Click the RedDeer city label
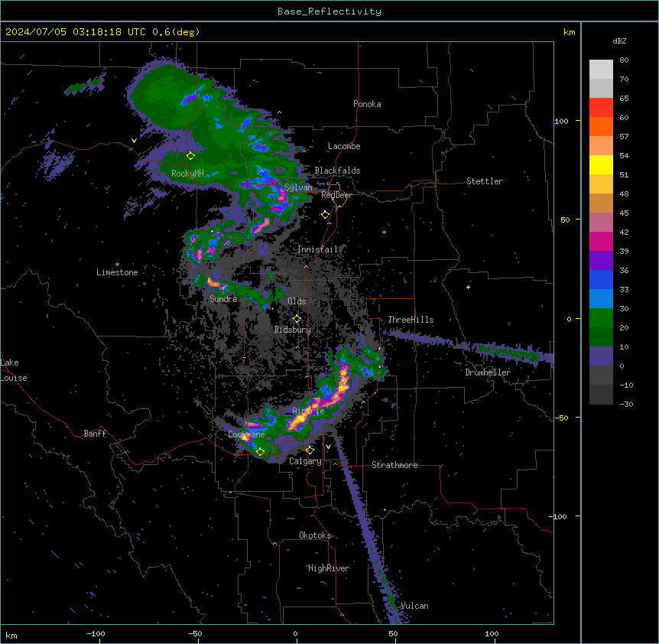The width and height of the screenshot is (659, 644). (x=336, y=195)
